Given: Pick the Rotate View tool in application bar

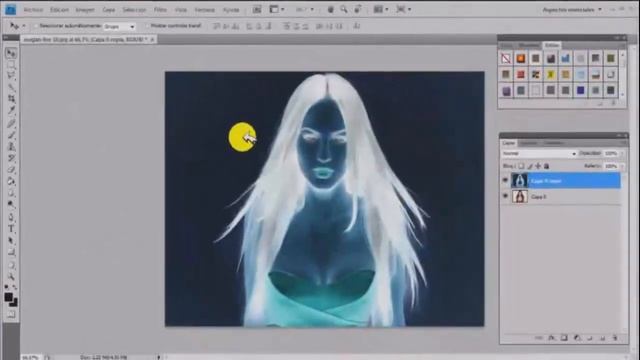Looking at the screenshot, I should [x=358, y=9].
